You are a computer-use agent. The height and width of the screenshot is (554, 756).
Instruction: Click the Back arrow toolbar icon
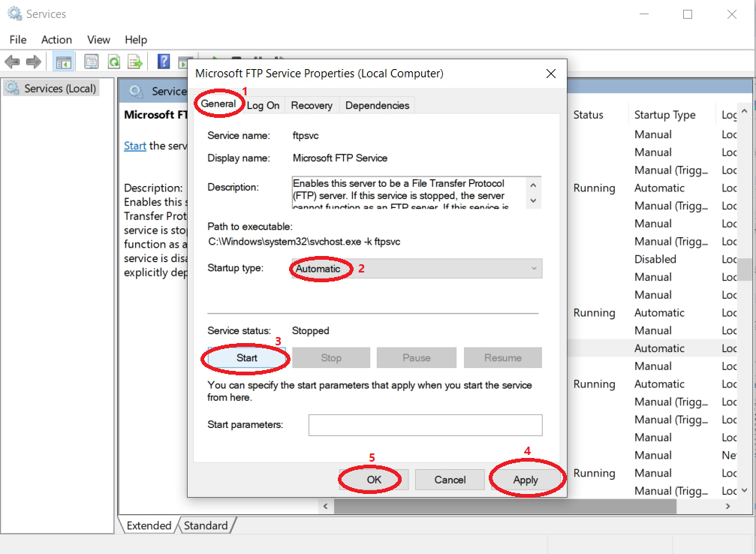(12, 62)
